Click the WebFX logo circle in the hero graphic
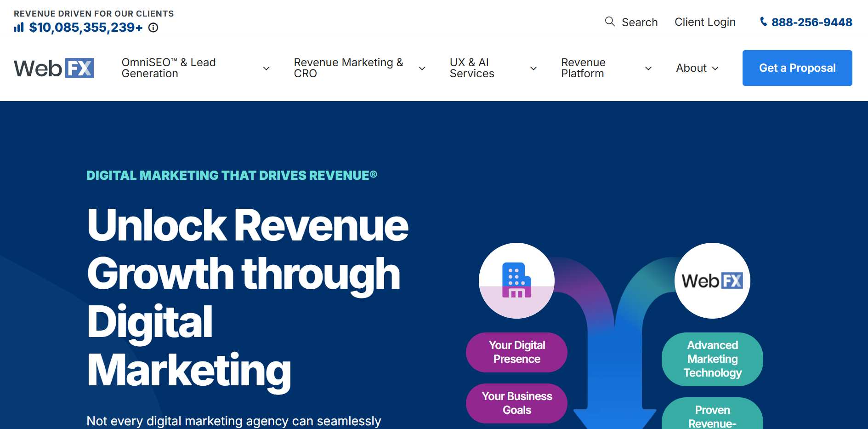This screenshot has width=868, height=429. (x=712, y=280)
